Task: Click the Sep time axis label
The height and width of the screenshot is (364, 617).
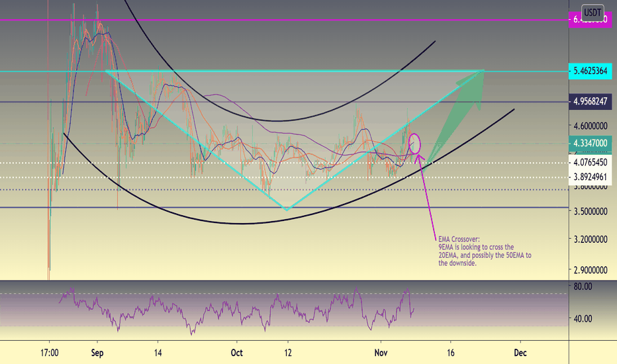Action: [97, 353]
